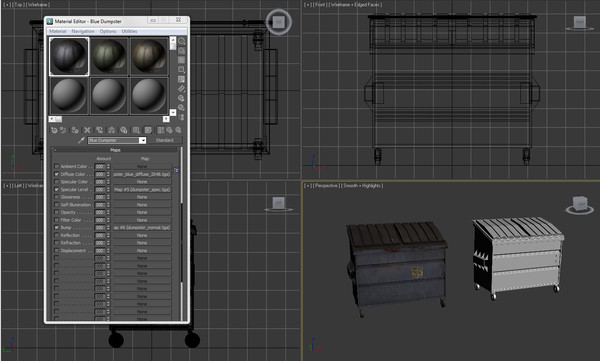Click Standard material type button
Image resolution: width=600 pixels, height=361 pixels.
165,140
